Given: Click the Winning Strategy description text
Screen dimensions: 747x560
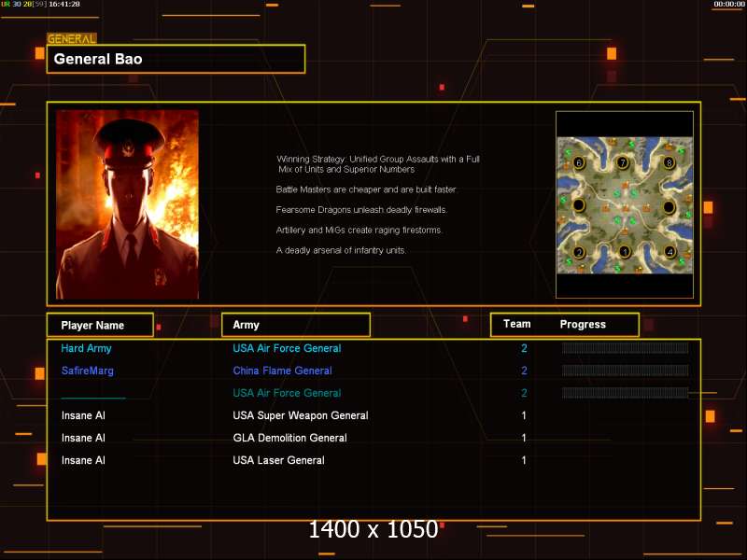Looking at the screenshot, I should 378,164.
